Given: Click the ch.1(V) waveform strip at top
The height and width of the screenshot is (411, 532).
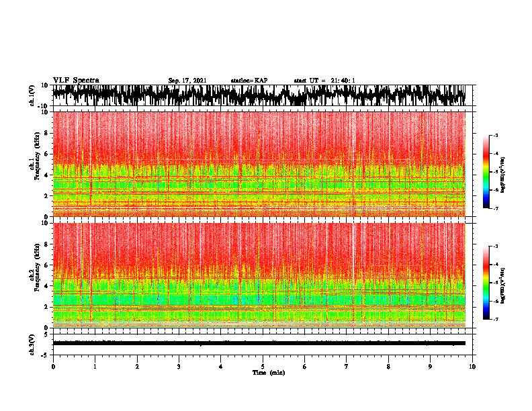Looking at the screenshot, I should click(x=259, y=95).
